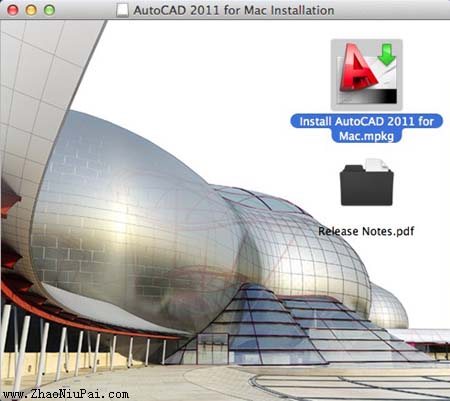Select the Release Notes folder-style icon
Screen dimensions: 450x401
(366, 182)
